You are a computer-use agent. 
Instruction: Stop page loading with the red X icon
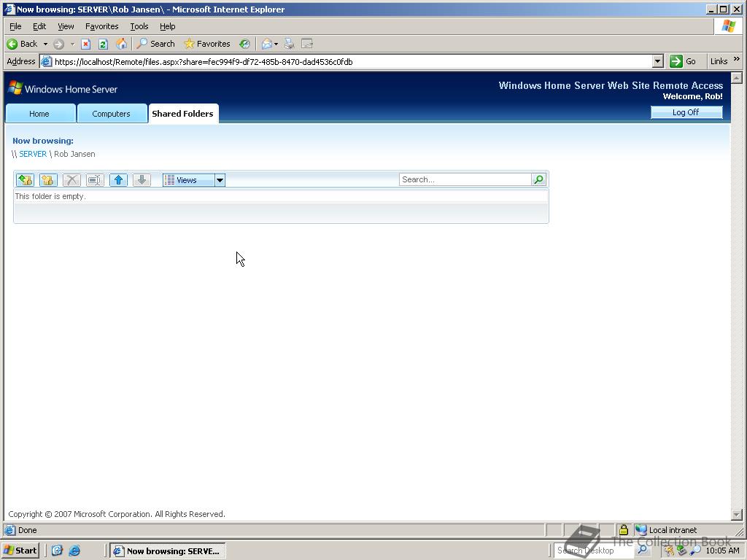pyautogui.click(x=86, y=44)
